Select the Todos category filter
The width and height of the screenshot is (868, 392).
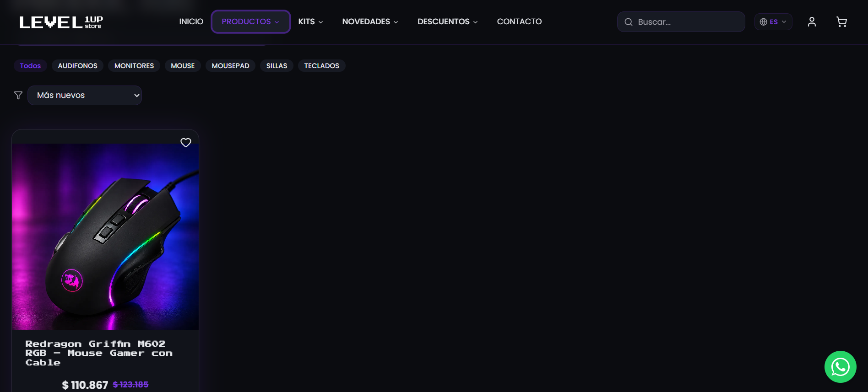point(30,66)
